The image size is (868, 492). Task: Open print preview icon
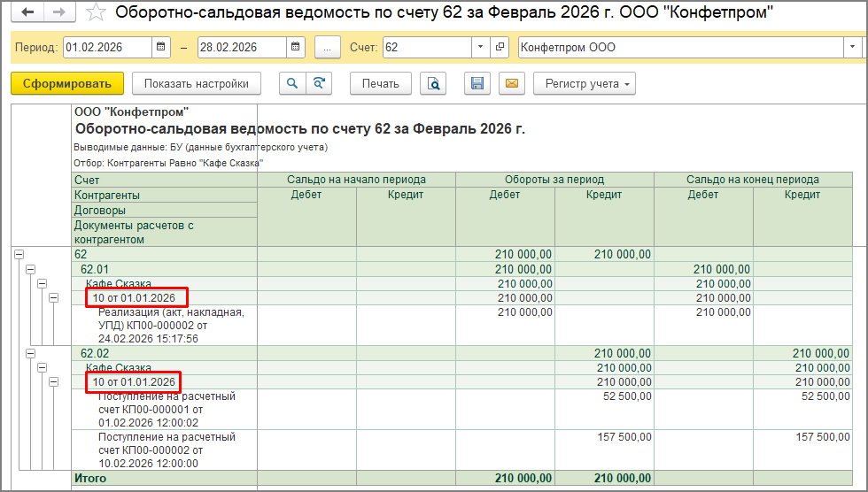(x=433, y=84)
